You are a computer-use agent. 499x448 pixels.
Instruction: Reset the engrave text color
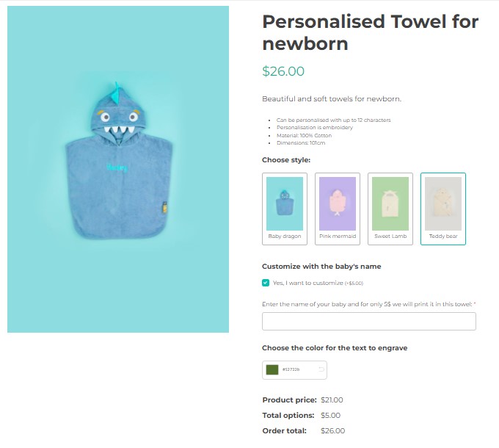point(321,369)
